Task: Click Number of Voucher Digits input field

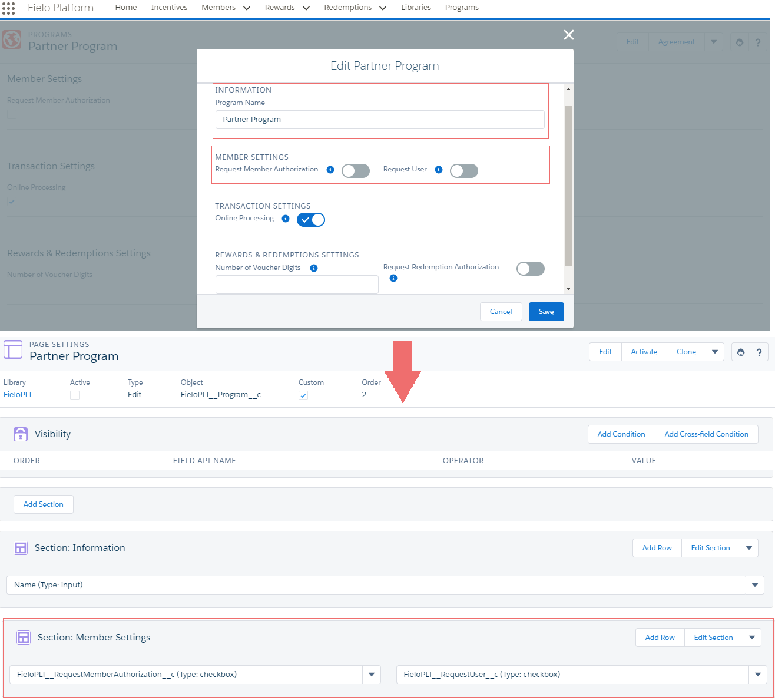Action: click(297, 284)
